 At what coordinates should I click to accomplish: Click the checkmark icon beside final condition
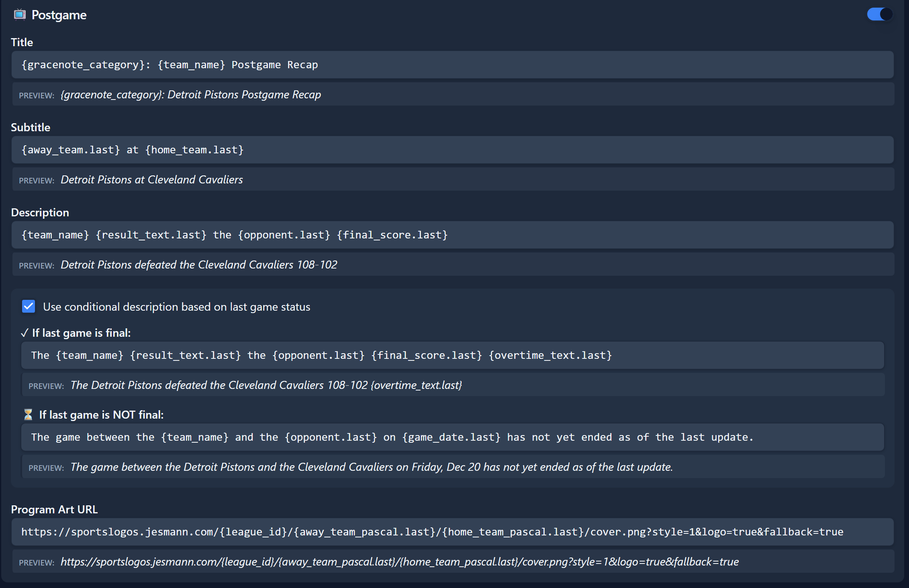coord(25,333)
